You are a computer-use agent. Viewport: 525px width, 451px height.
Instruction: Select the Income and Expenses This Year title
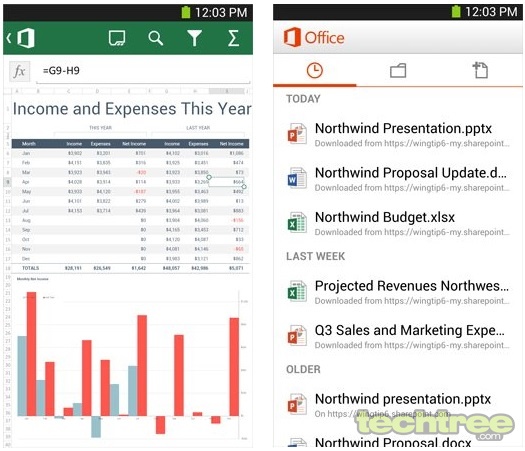pyautogui.click(x=132, y=108)
